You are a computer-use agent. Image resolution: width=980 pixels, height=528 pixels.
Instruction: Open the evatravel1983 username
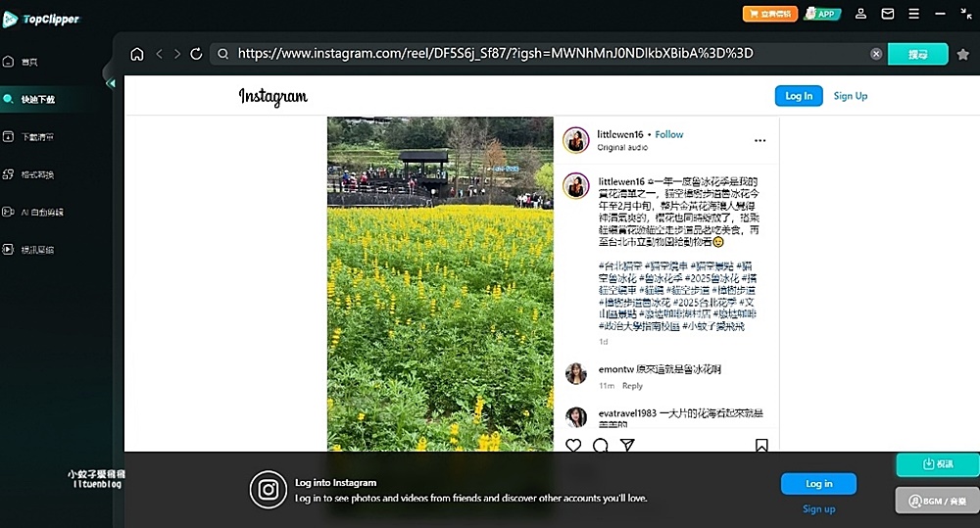coord(627,413)
